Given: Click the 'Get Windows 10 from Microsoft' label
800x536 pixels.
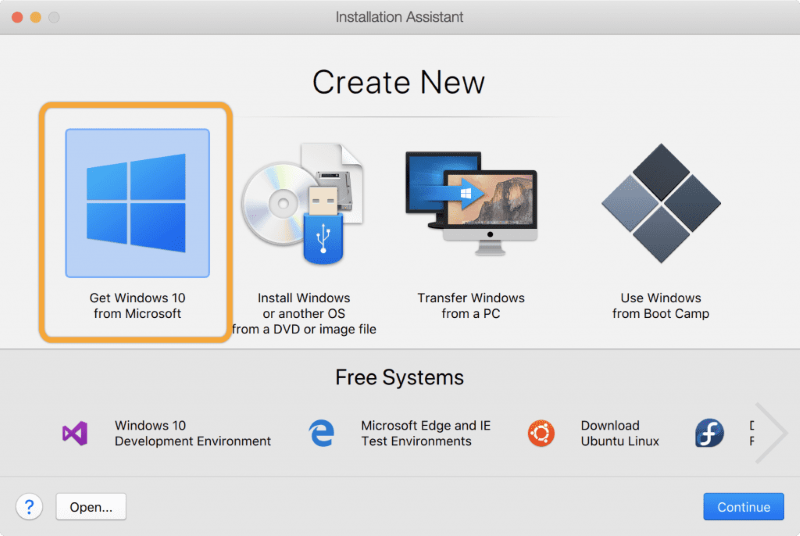Looking at the screenshot, I should (137, 306).
